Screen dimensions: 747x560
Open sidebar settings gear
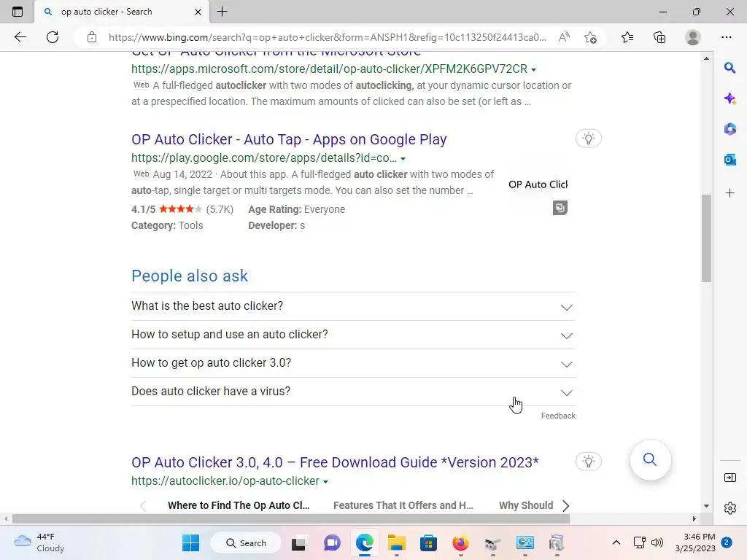[729, 508]
